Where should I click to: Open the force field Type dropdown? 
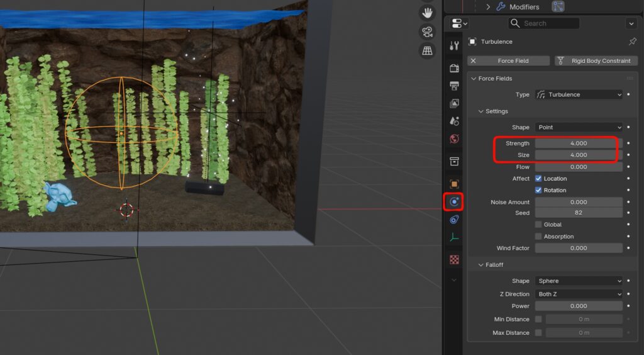(x=579, y=94)
